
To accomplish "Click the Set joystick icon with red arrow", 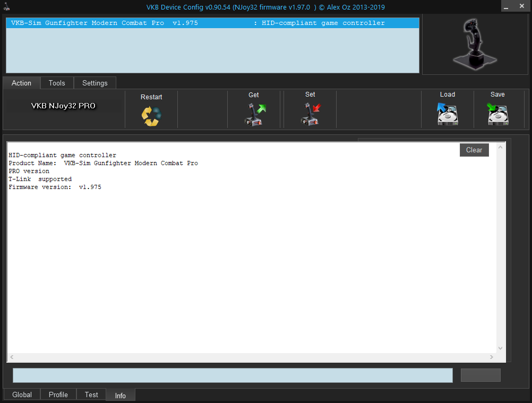I will click(x=311, y=115).
